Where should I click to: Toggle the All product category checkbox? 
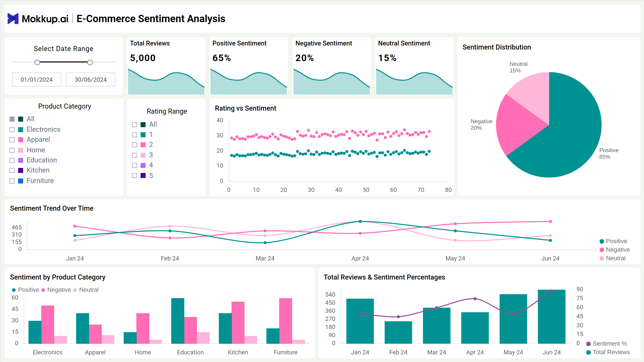(x=12, y=119)
